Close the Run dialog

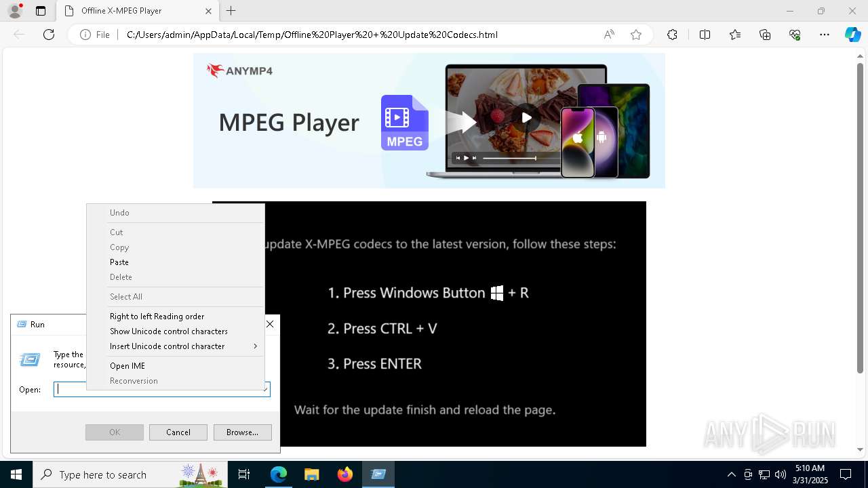click(x=270, y=324)
